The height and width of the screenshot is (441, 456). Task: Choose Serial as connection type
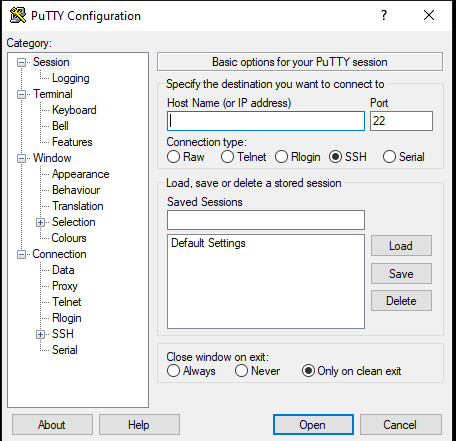coord(389,157)
